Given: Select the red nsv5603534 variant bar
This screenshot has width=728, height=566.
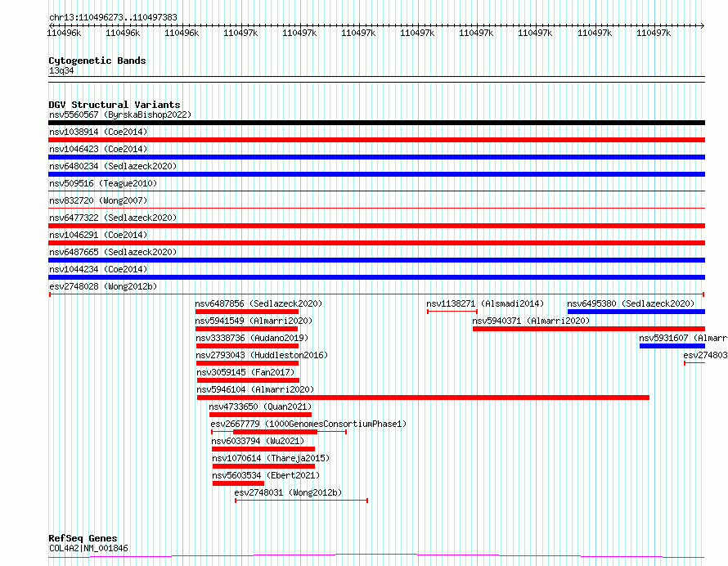Looking at the screenshot, I should [x=238, y=483].
